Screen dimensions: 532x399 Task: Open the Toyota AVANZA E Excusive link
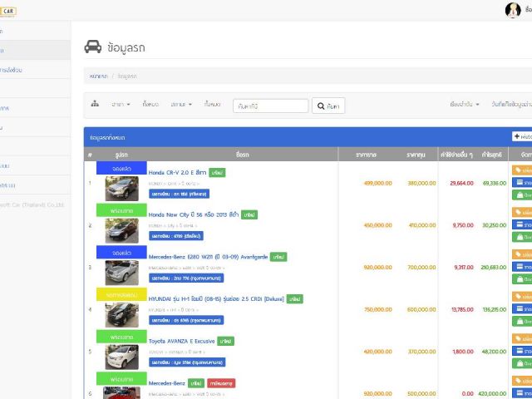coord(181,341)
